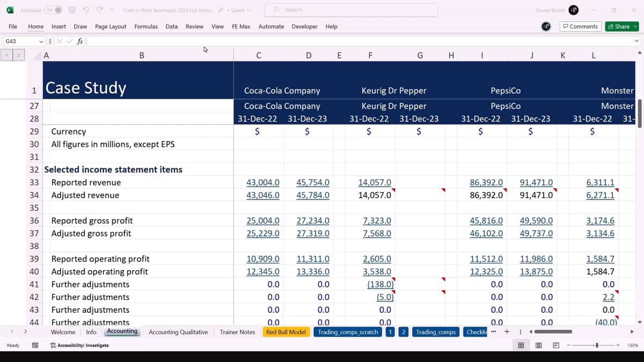
Task: Switch to Page Break Preview
Action: point(556,345)
